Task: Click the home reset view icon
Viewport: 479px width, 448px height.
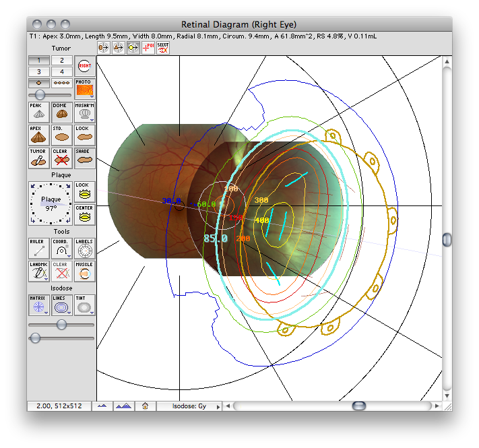Action: pyautogui.click(x=145, y=406)
